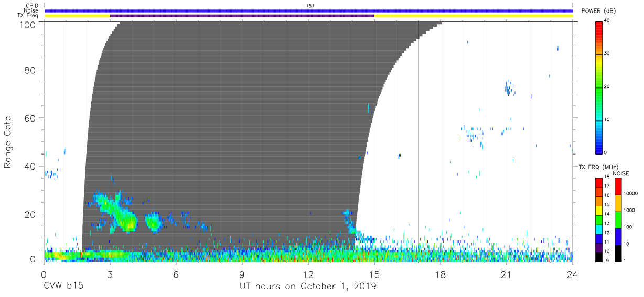Click the Range Gate y-axis title

8,142
